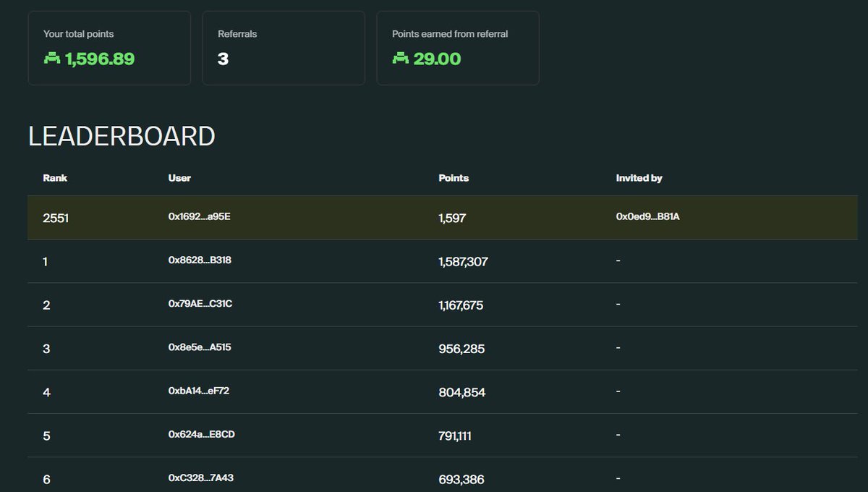Open user address 0x624a...E8CD

point(201,434)
